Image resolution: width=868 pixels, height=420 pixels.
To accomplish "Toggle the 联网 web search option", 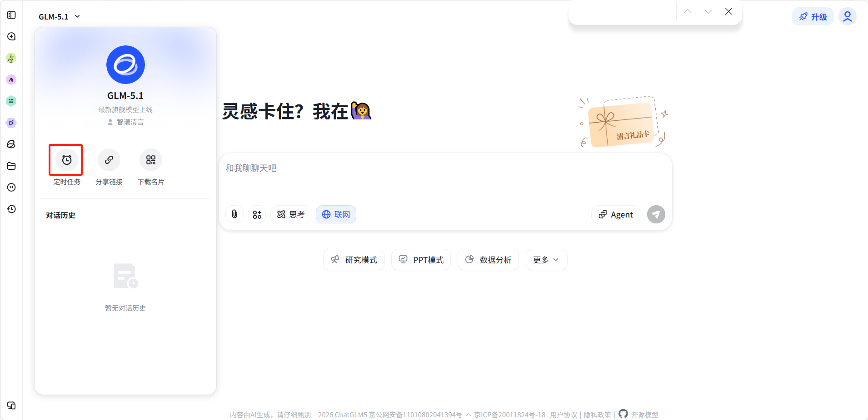I will 336,214.
